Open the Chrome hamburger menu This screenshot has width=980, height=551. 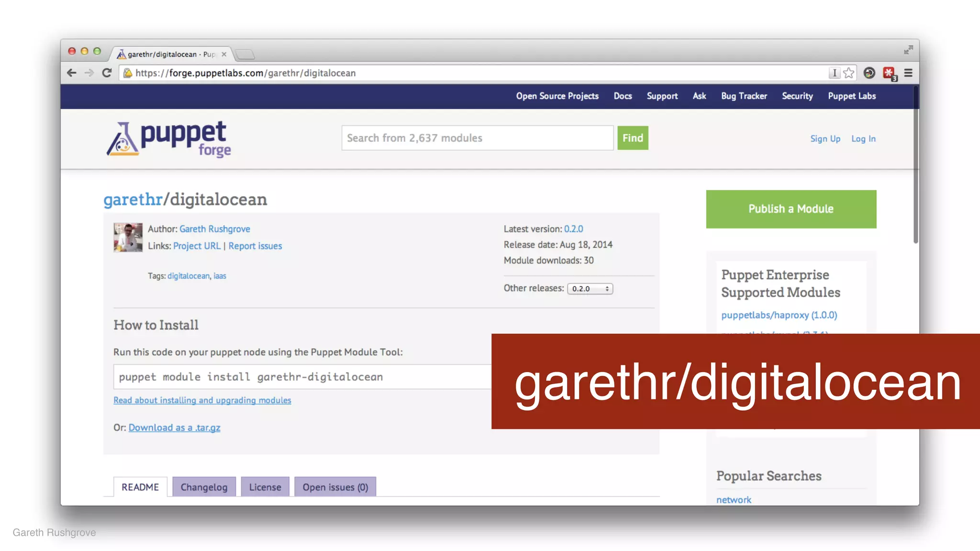[908, 73]
